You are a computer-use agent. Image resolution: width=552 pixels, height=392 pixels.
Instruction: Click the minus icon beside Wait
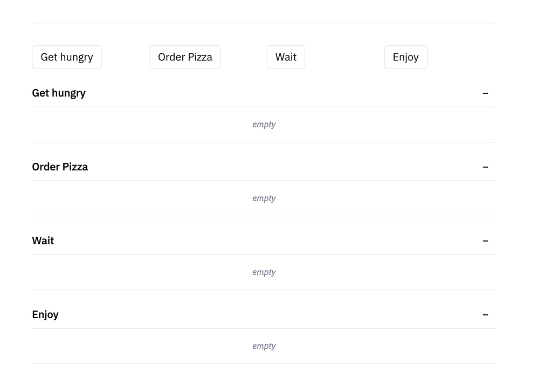485,240
